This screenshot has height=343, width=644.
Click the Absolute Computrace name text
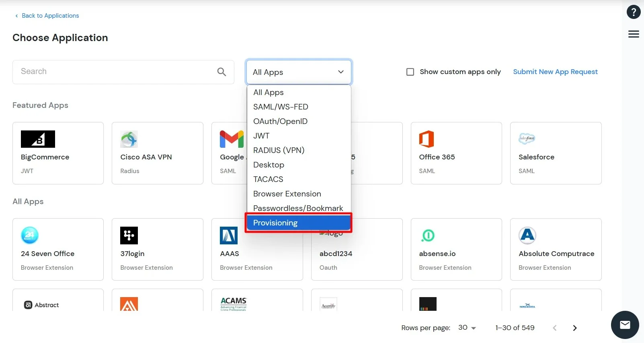(x=556, y=254)
